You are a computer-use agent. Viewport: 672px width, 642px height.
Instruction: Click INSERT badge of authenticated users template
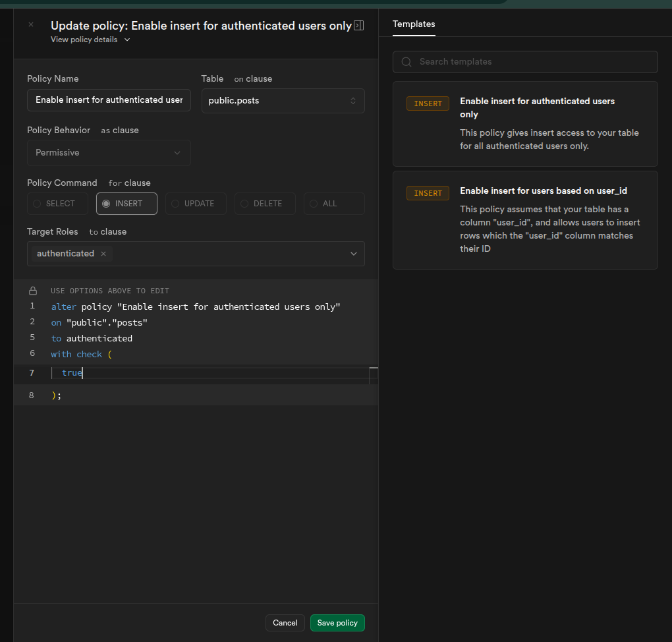tap(428, 103)
